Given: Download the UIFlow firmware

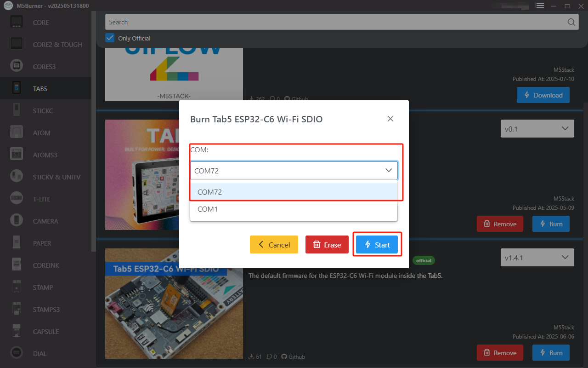Looking at the screenshot, I should (x=543, y=95).
